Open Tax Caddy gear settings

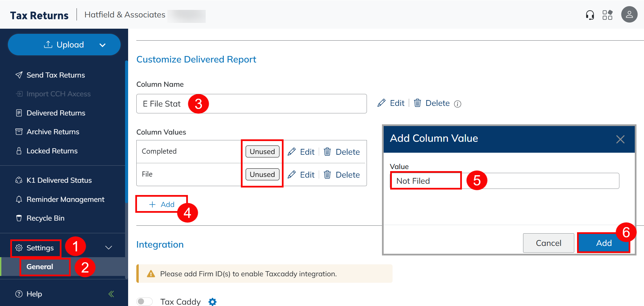pyautogui.click(x=213, y=302)
